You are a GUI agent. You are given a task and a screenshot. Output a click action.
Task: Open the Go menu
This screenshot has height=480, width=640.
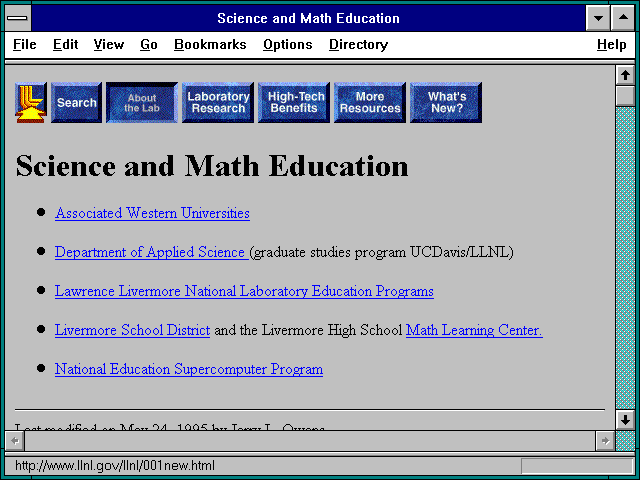point(149,44)
